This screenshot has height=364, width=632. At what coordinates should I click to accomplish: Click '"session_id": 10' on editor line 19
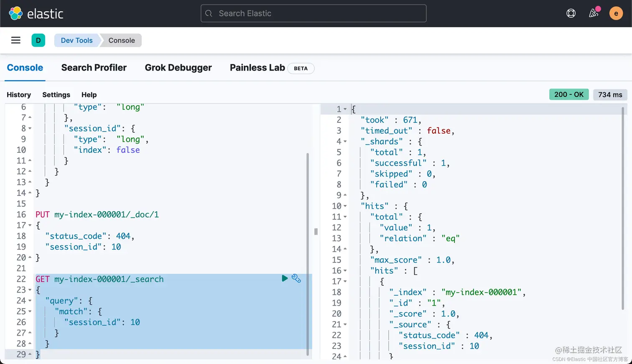(83, 247)
